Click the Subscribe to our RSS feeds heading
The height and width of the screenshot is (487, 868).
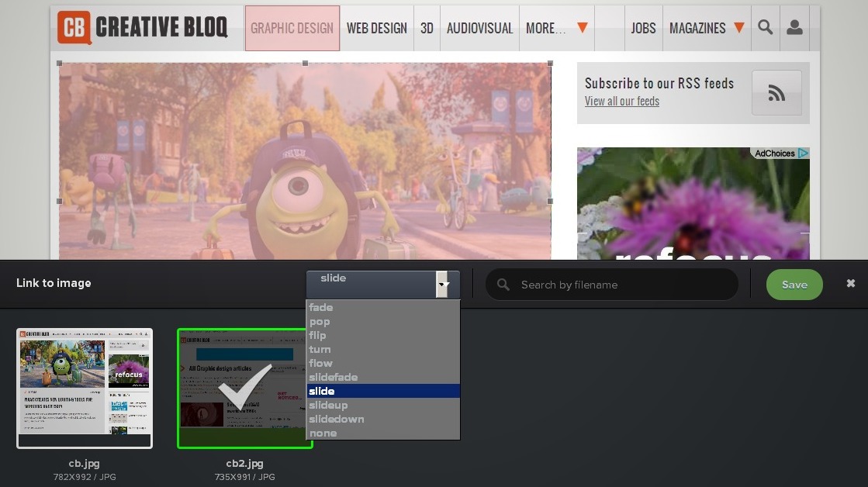tap(659, 83)
